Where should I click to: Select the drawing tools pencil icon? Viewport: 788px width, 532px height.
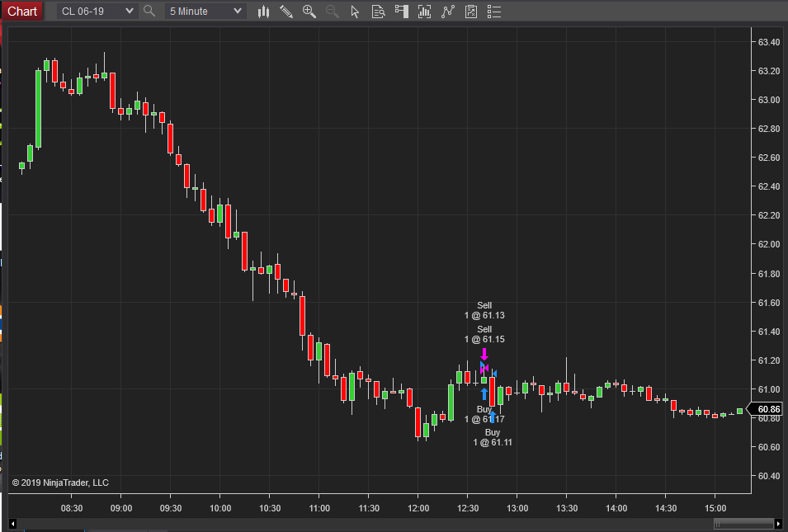(x=286, y=12)
